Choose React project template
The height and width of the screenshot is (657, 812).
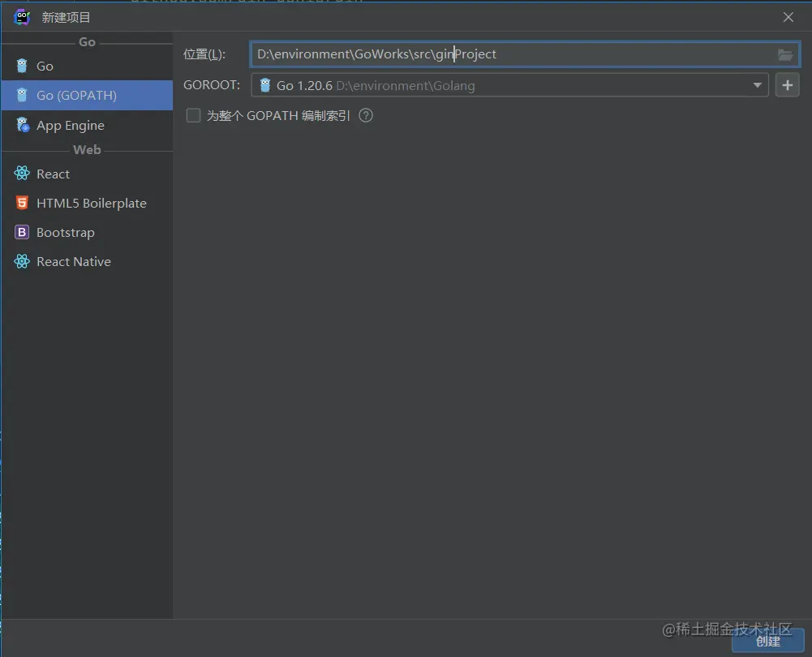point(87,174)
